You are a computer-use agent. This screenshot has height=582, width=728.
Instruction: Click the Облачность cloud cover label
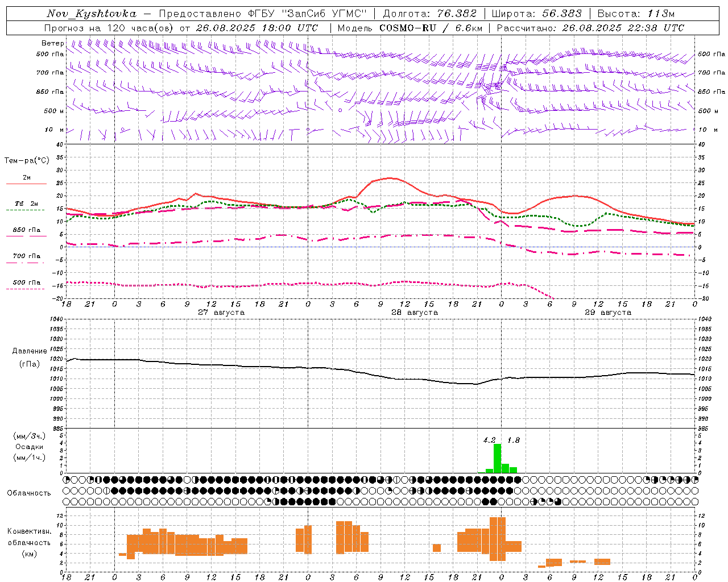29,493
